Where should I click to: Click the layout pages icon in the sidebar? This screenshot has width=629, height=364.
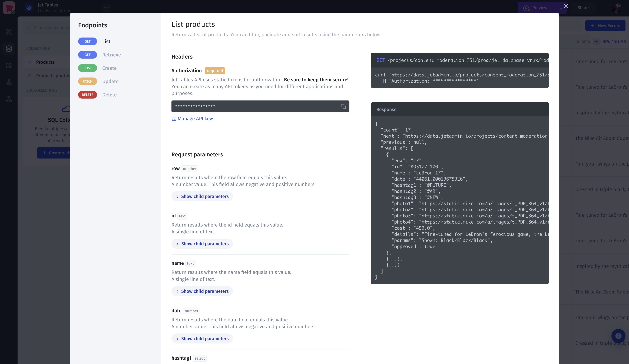[9, 66]
